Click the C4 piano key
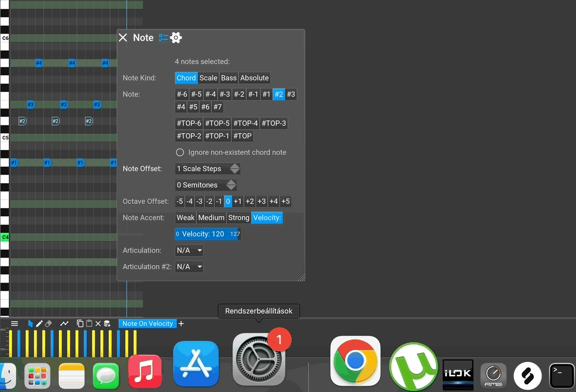Image resolution: width=576 pixels, height=392 pixels. tap(5, 237)
